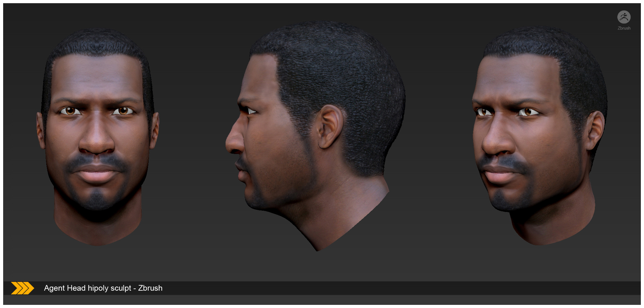Select the side profile head render
The width and height of the screenshot is (644, 308).
[316, 135]
